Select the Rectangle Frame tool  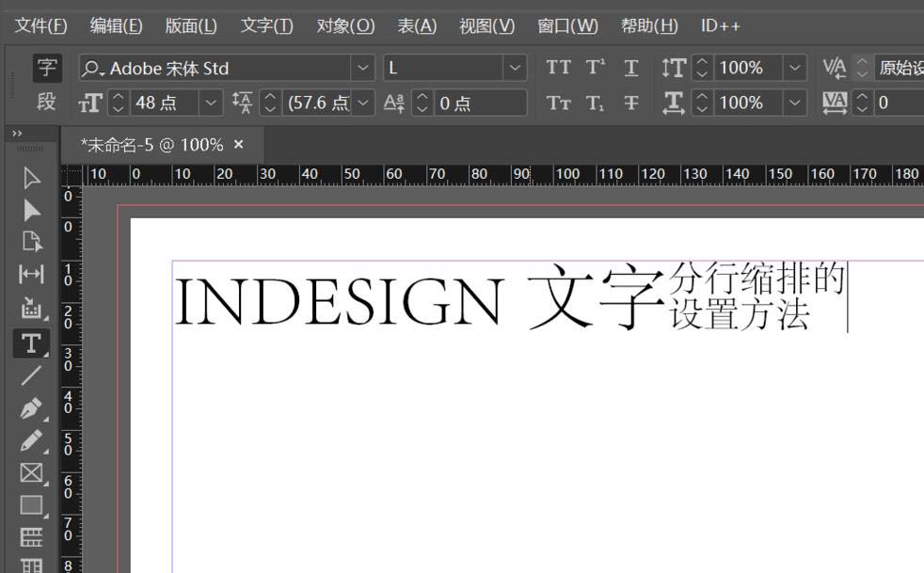click(31, 472)
